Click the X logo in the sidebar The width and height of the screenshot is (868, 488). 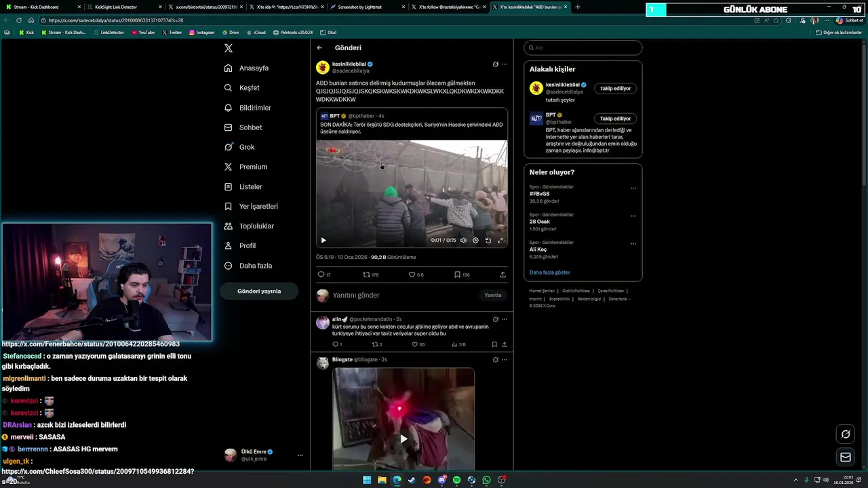coord(229,48)
